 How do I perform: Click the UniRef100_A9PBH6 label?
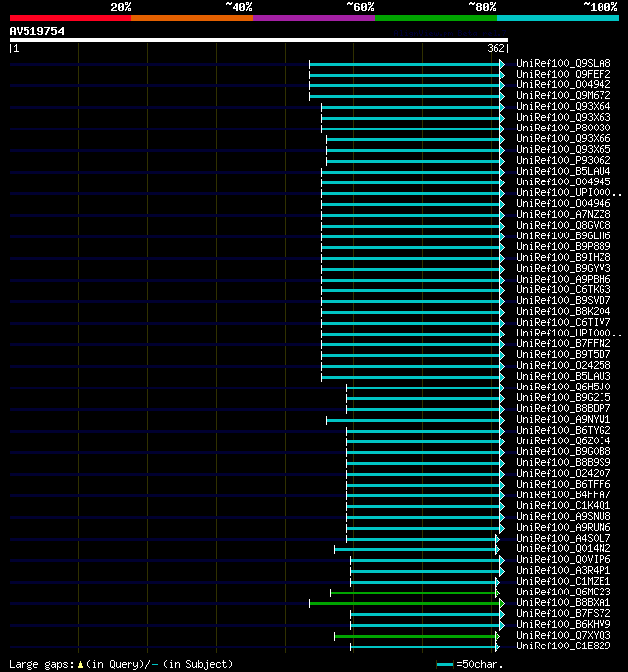(563, 279)
